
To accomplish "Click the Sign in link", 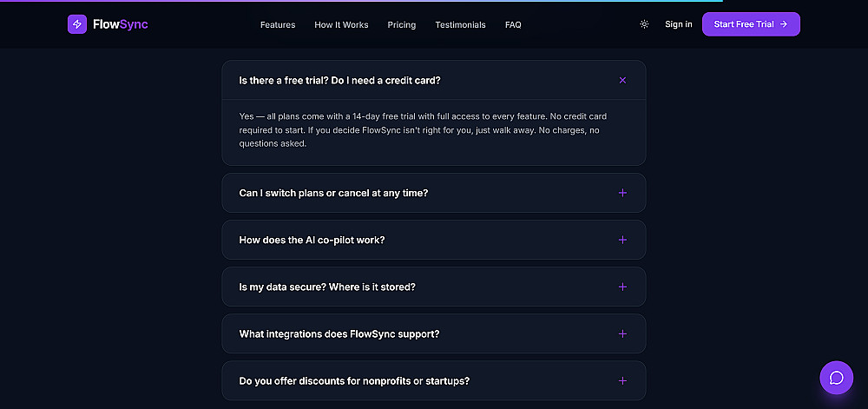I will [679, 24].
